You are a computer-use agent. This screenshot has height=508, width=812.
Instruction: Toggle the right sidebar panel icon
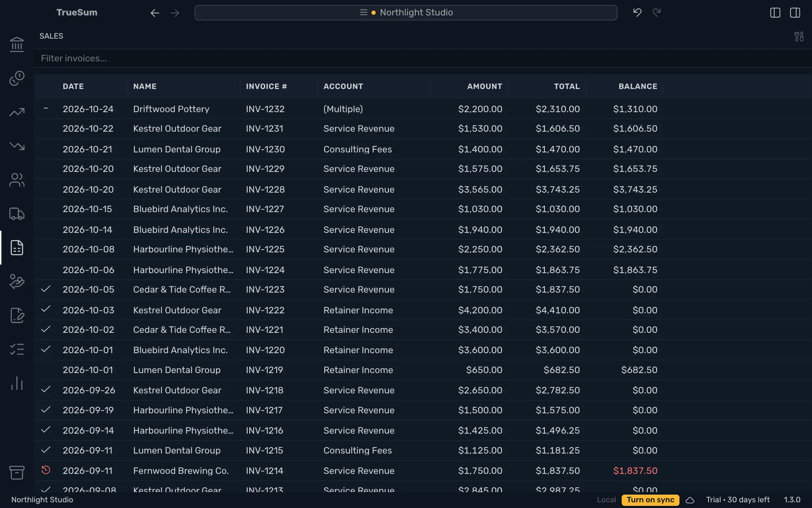pos(795,13)
